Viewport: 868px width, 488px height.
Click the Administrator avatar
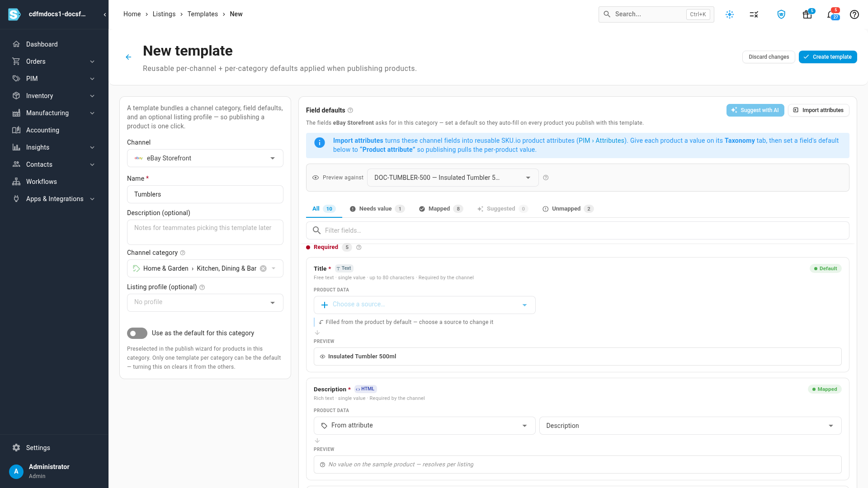tap(16, 471)
